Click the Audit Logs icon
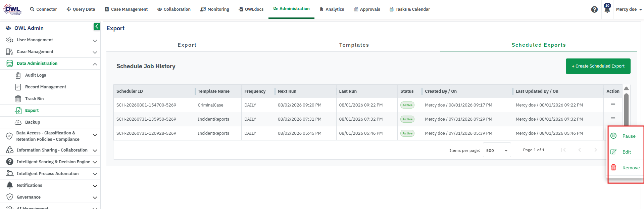The image size is (644, 209). pos(18,75)
